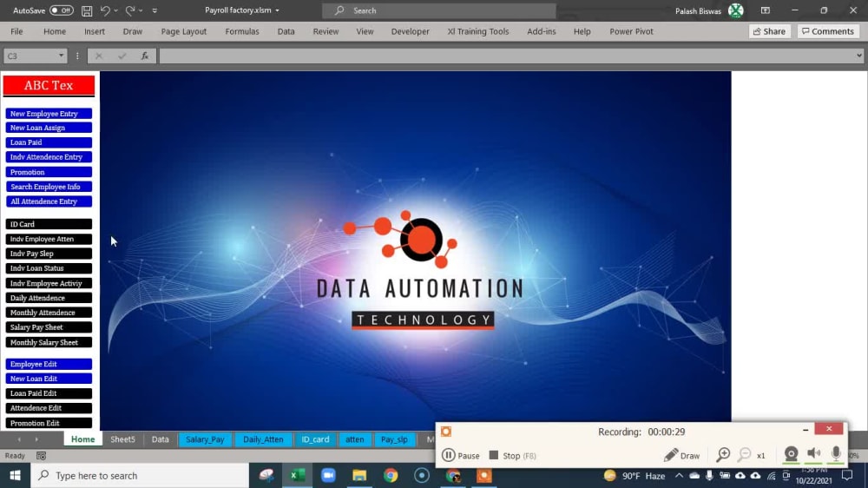Click the recorder zoom-in magnifier icon
Viewport: 868px width, 488px height.
723,455
